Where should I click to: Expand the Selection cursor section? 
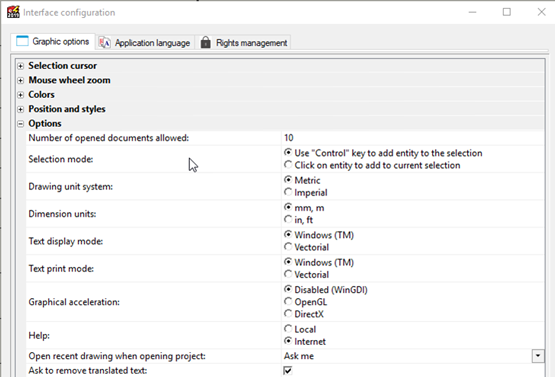[21, 66]
